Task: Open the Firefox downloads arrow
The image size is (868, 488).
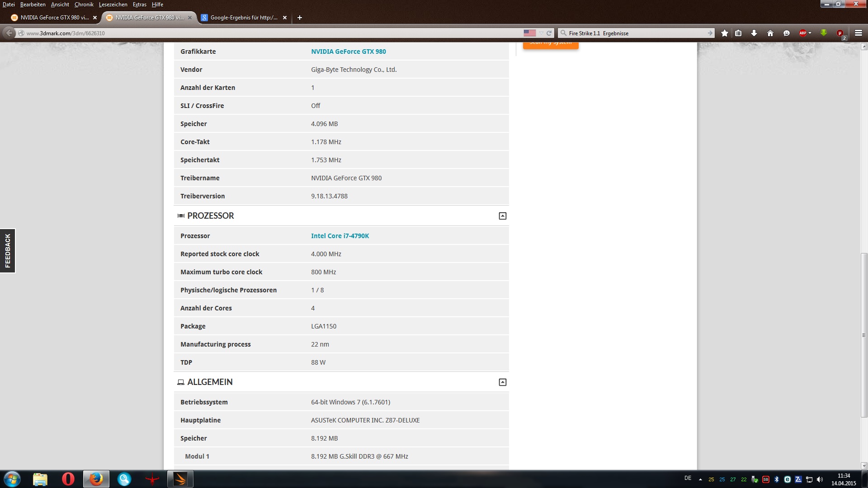Action: [x=754, y=33]
